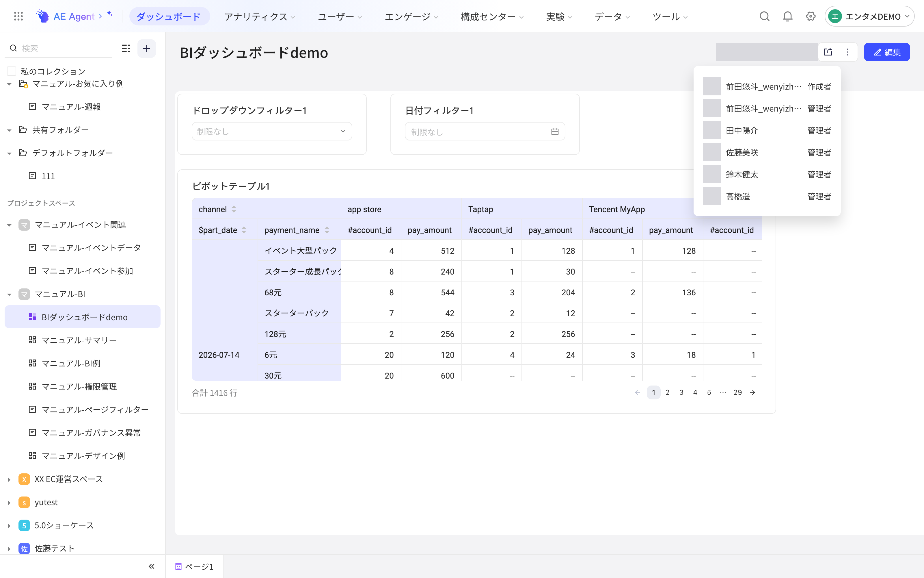This screenshot has width=924, height=578.
Task: Jump to pagination page 29
Action: tap(737, 392)
